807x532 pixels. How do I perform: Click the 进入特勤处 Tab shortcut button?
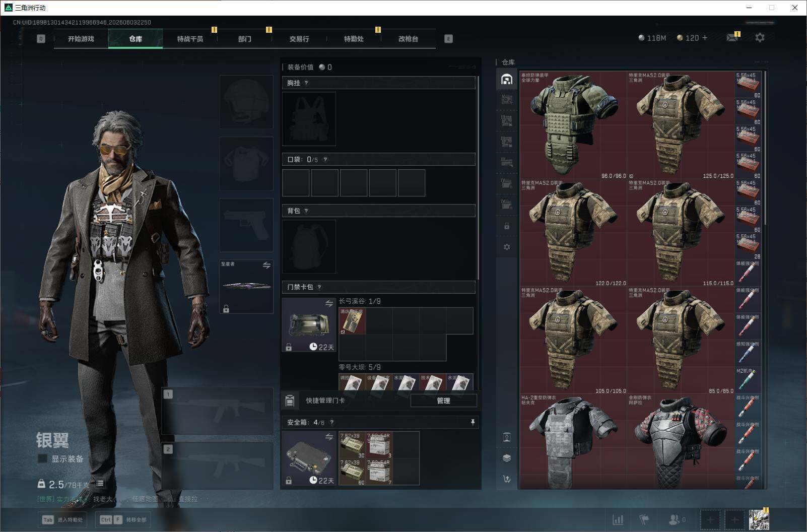[x=62, y=519]
